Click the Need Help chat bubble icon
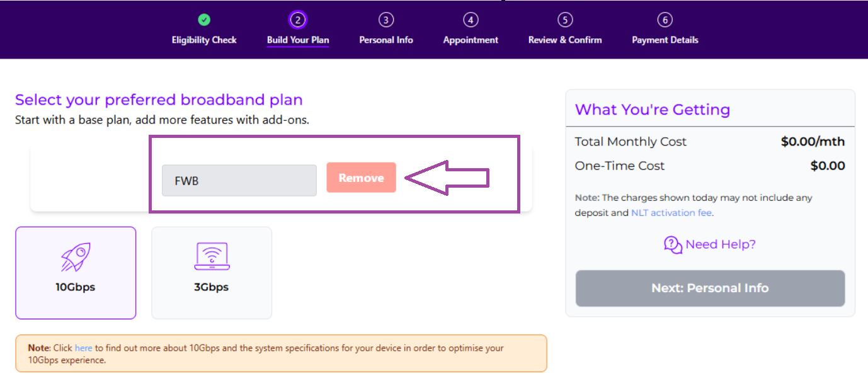868x376 pixels. click(673, 244)
